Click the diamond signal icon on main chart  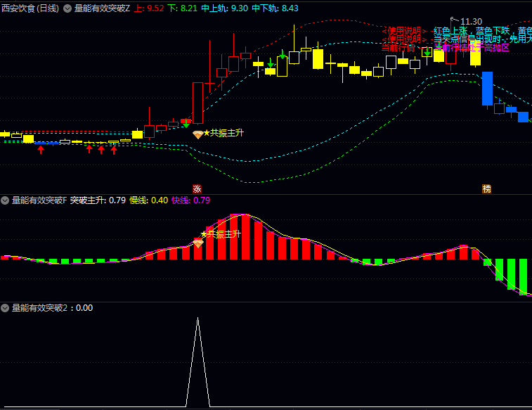pos(198,134)
